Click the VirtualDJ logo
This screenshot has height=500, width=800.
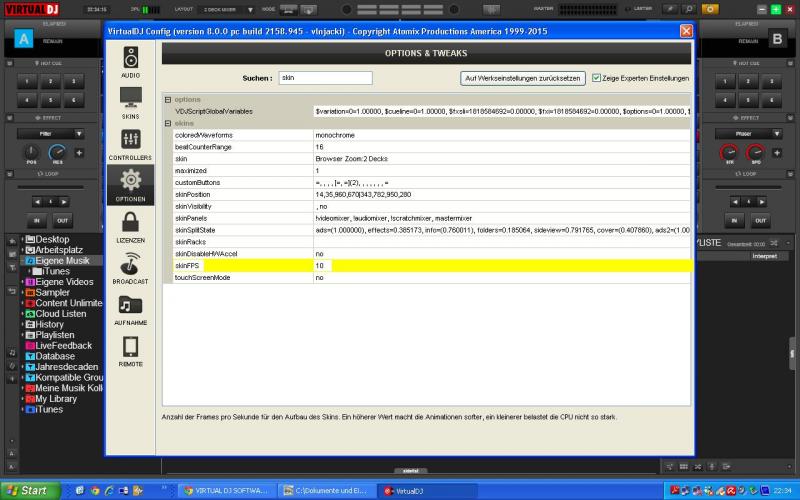tap(32, 9)
